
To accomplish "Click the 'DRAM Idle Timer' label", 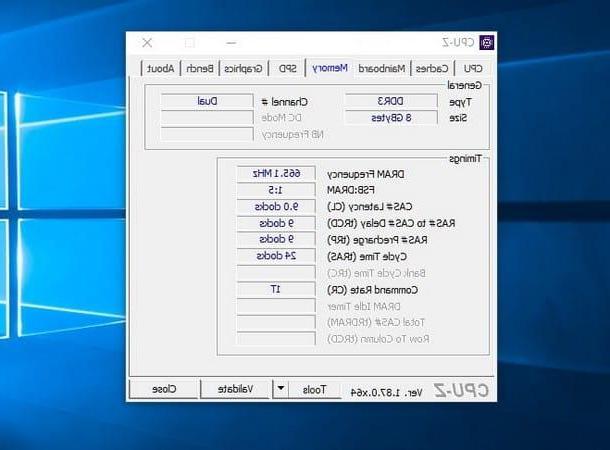I will click(364, 306).
